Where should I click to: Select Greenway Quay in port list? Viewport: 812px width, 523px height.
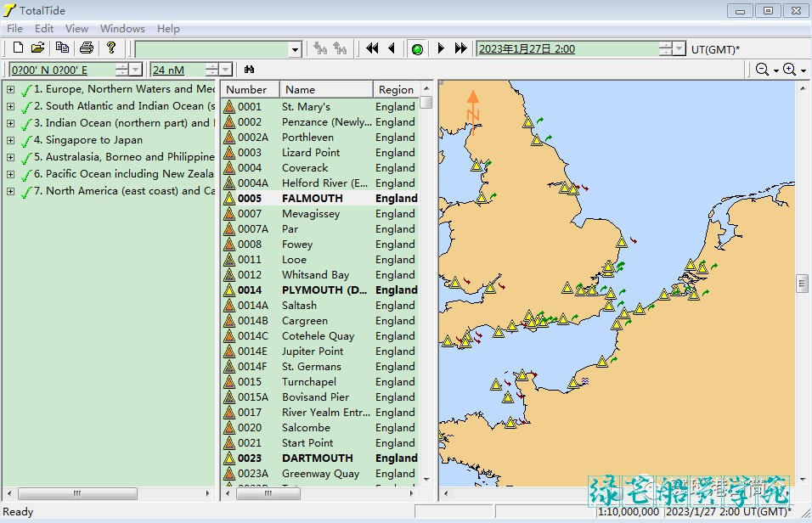(320, 474)
